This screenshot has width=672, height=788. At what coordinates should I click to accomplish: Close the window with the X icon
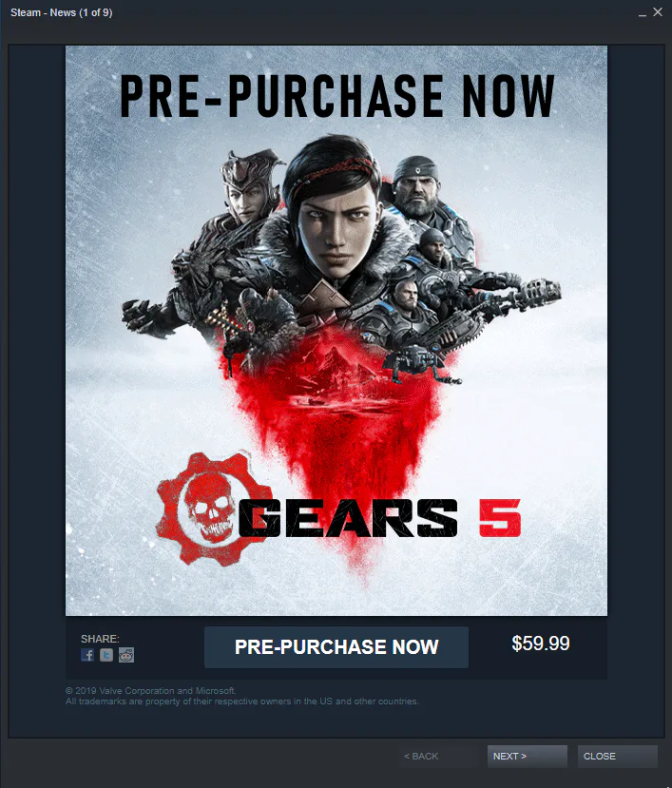[x=658, y=12]
